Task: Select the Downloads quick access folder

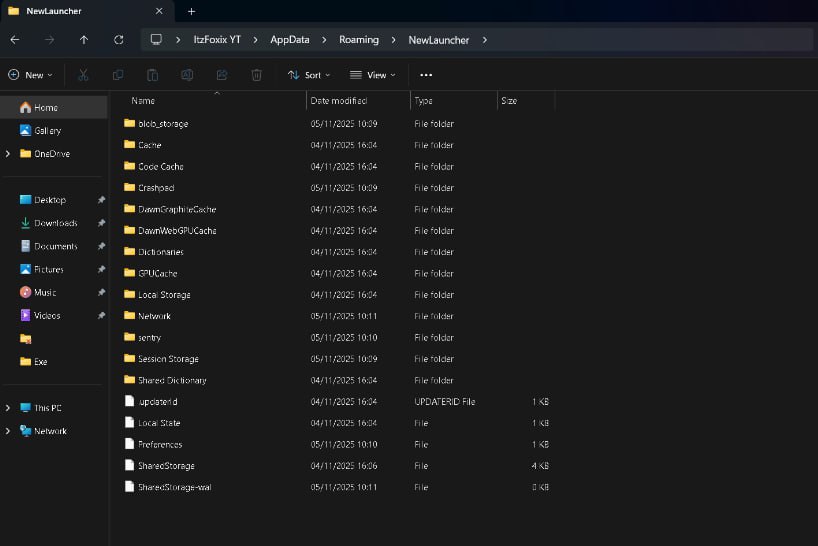Action: [55, 223]
